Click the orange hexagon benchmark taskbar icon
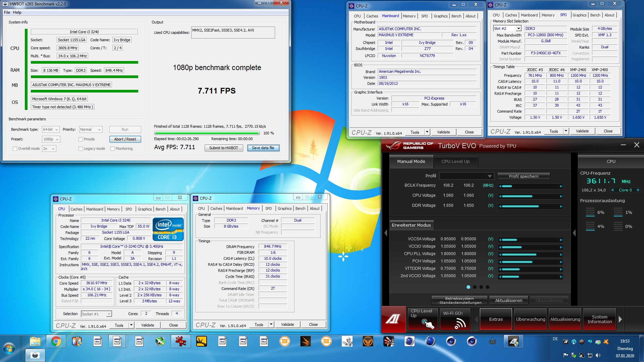644x362 pixels. (x=368, y=342)
